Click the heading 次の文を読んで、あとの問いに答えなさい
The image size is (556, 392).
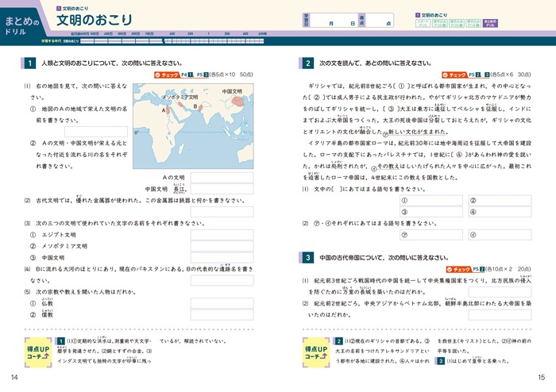pos(376,63)
